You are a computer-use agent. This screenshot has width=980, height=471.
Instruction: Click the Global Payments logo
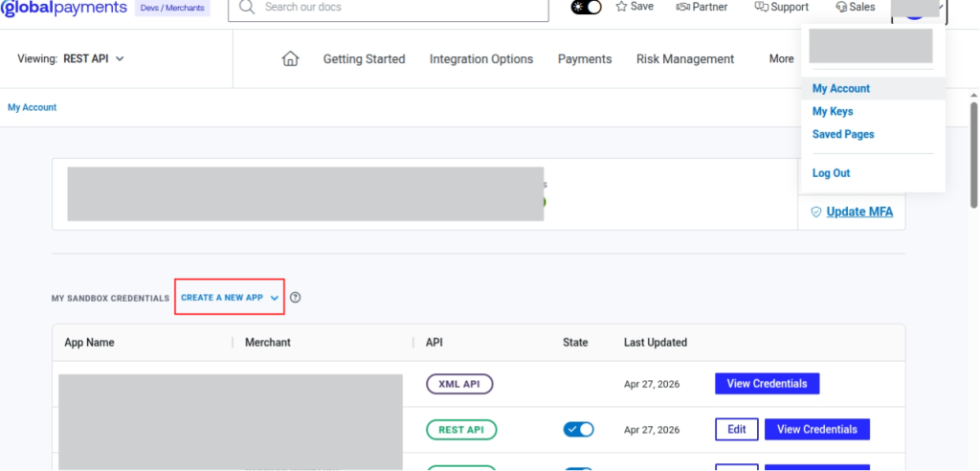pyautogui.click(x=64, y=8)
